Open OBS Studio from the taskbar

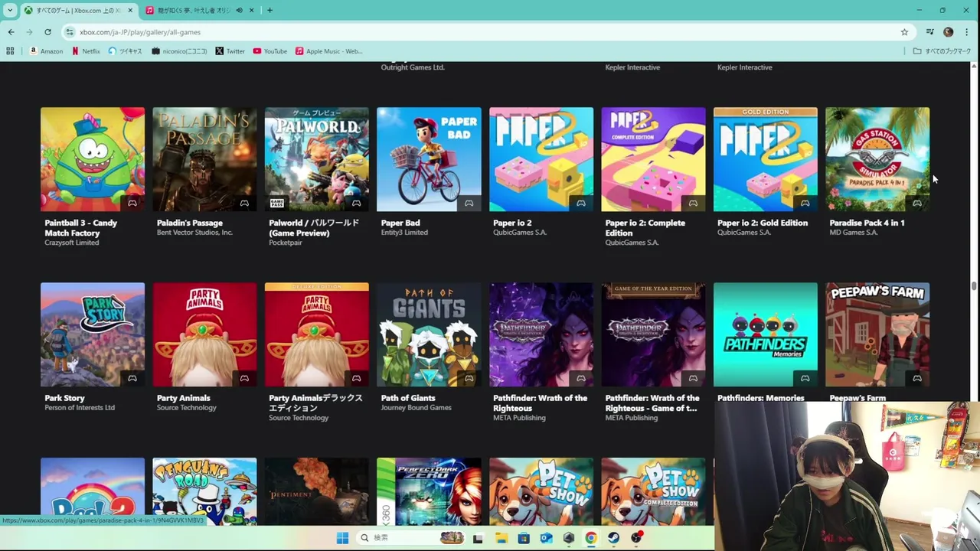point(637,538)
